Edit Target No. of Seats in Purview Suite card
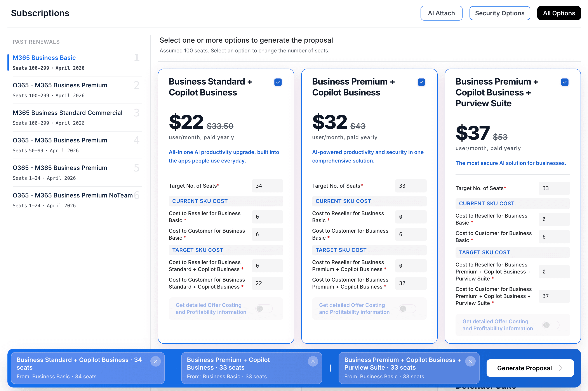The height and width of the screenshot is (391, 588). coord(554,188)
